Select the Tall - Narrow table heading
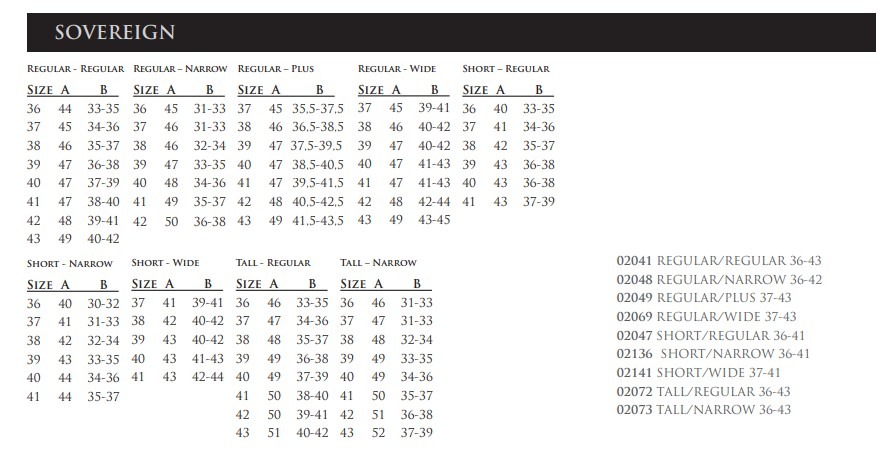This screenshot has height=452, width=886. (378, 263)
